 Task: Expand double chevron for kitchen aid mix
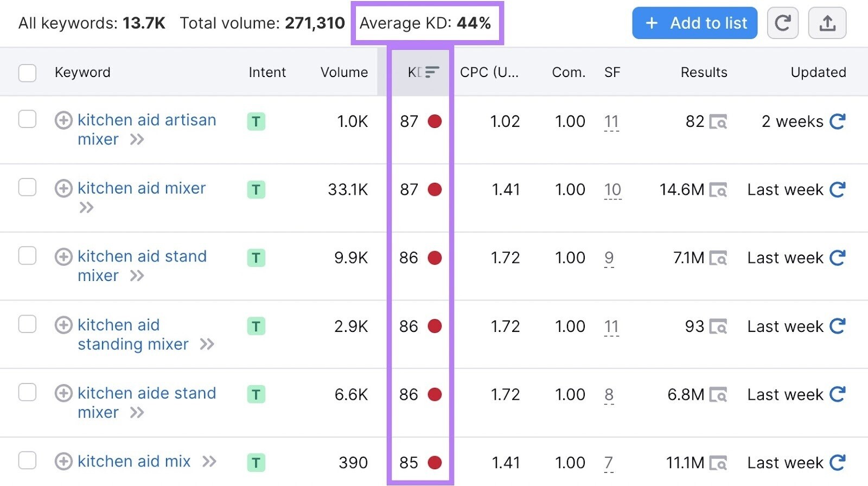[209, 462]
